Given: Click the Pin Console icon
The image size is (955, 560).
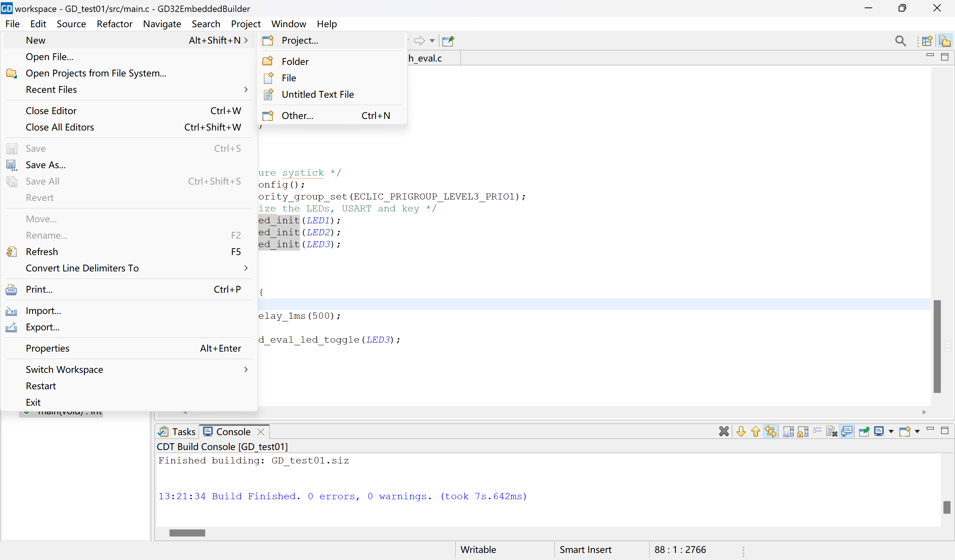Looking at the screenshot, I should [864, 431].
